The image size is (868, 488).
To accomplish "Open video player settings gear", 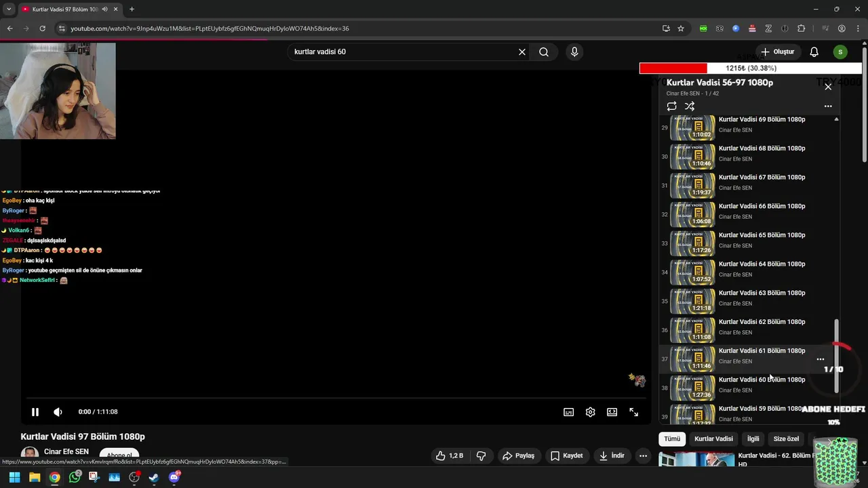I will 591,412.
